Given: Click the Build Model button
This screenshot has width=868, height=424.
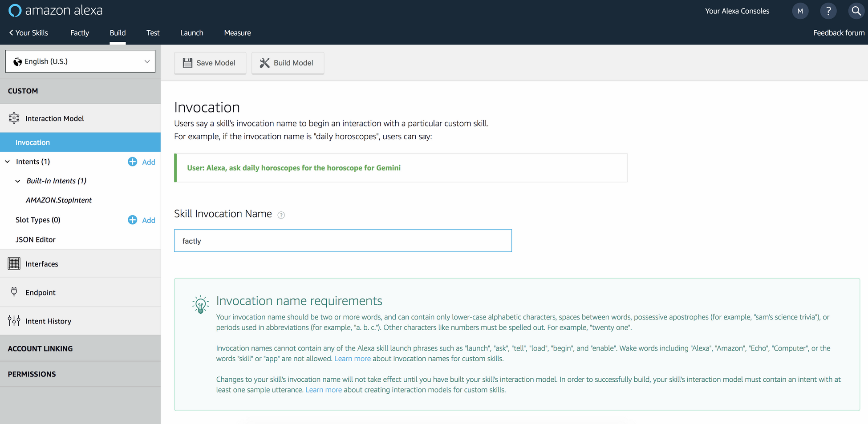Looking at the screenshot, I should point(288,63).
